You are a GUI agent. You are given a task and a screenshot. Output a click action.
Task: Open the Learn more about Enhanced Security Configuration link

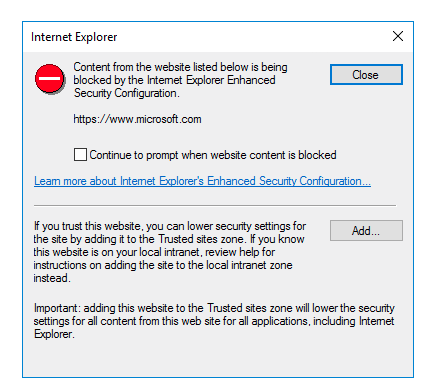click(x=202, y=181)
